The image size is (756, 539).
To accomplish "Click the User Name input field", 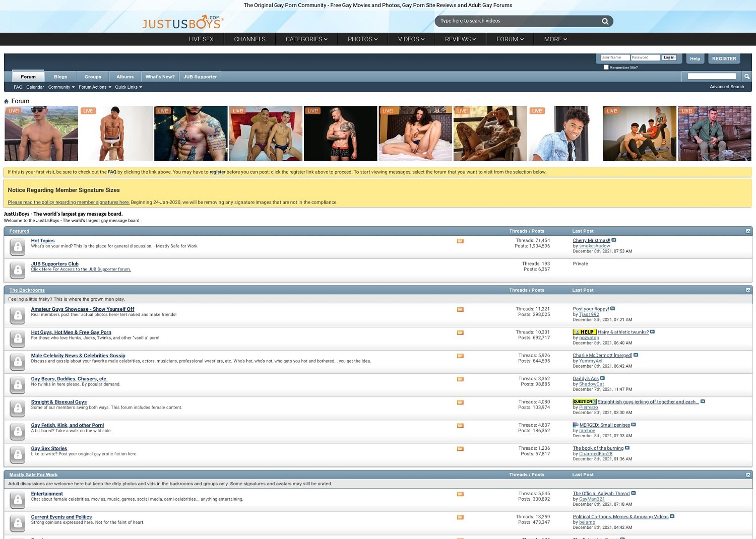I will (615, 57).
